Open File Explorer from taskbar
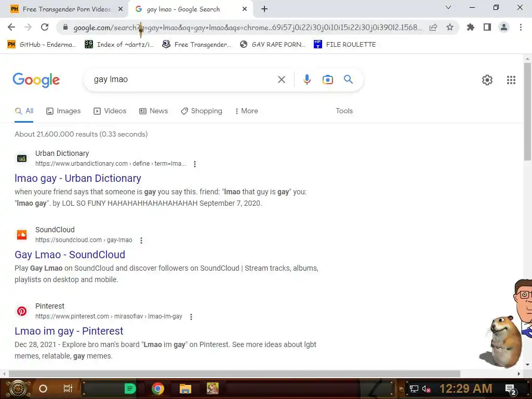 (185, 389)
